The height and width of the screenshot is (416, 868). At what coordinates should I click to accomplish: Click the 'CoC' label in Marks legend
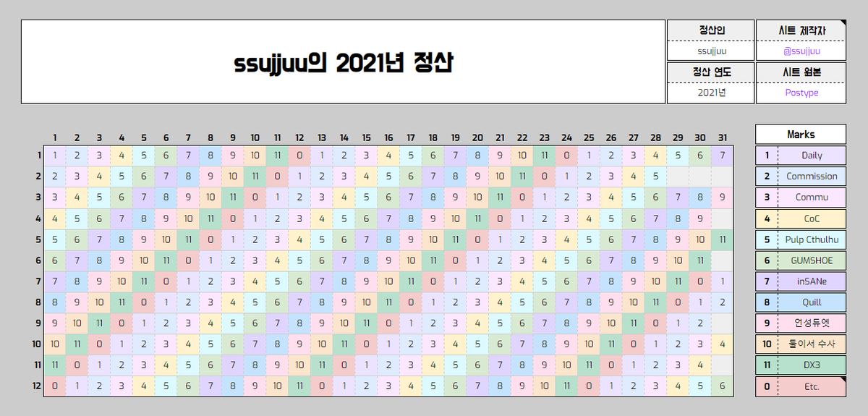(x=812, y=218)
